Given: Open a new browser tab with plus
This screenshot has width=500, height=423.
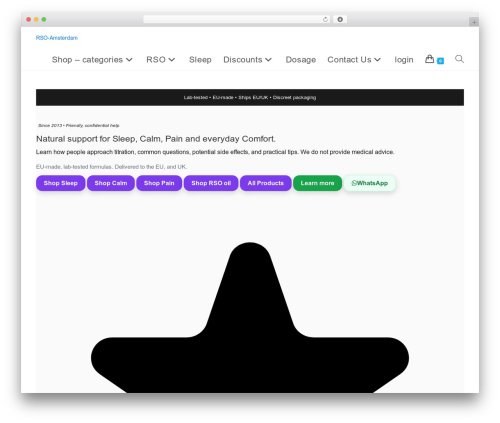Looking at the screenshot, I should (474, 22).
